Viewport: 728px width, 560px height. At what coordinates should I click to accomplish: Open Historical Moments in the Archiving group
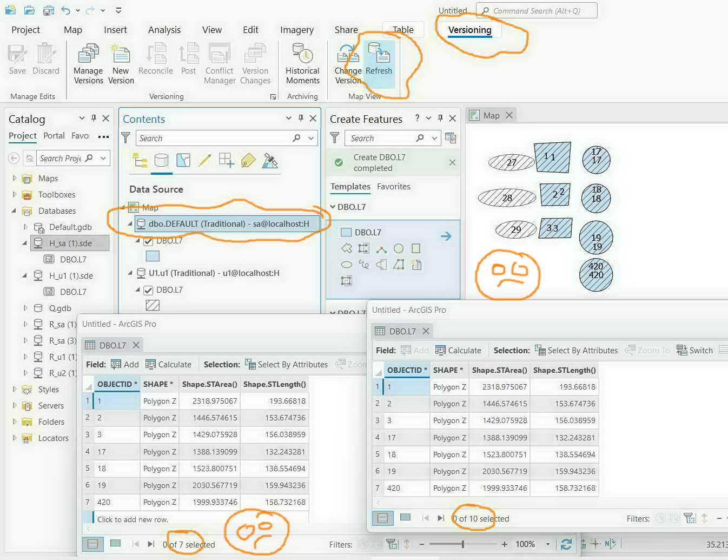pyautogui.click(x=302, y=64)
